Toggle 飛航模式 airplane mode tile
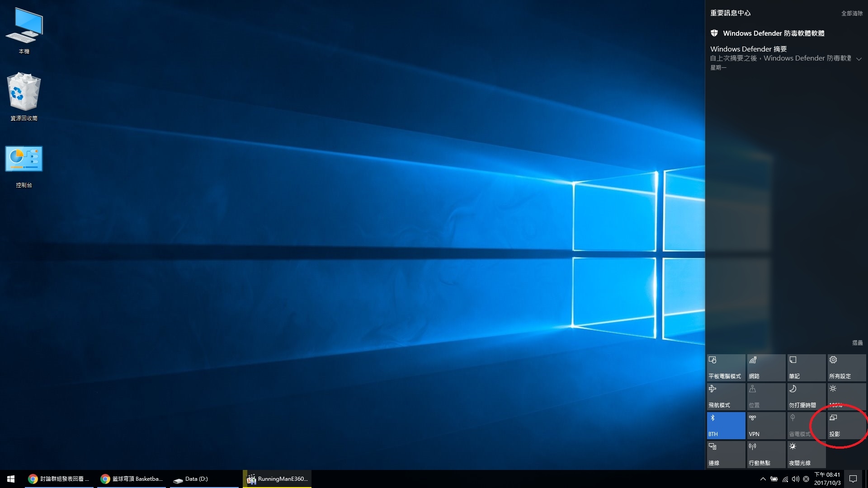The height and width of the screenshot is (488, 868). click(x=726, y=397)
